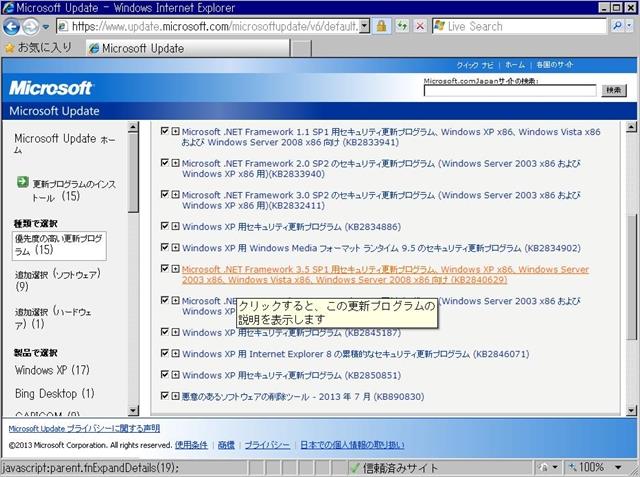Screen dimensions: 640x477
Task: Open the search provider dropdown arrow
Action: pyautogui.click(x=629, y=27)
